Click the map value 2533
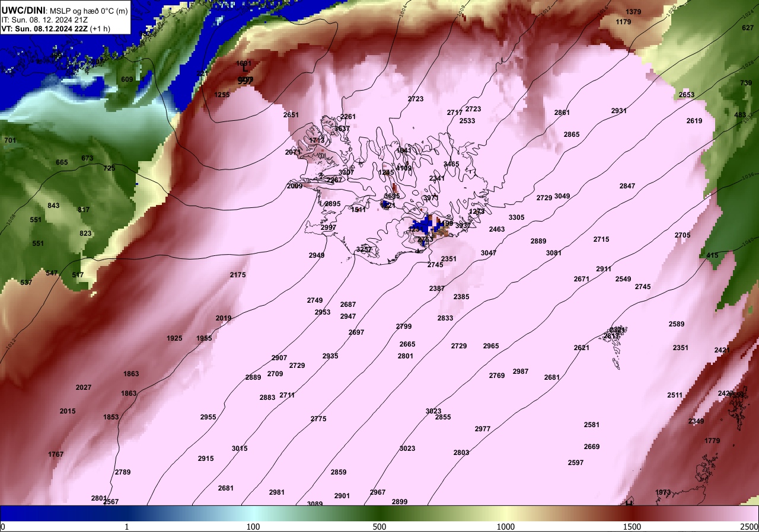 [467, 121]
